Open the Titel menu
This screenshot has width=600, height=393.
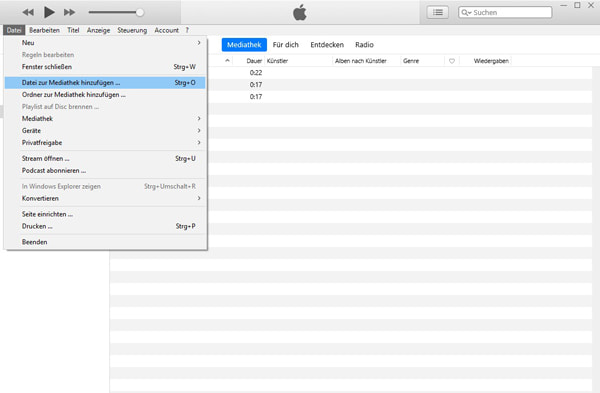pos(73,30)
